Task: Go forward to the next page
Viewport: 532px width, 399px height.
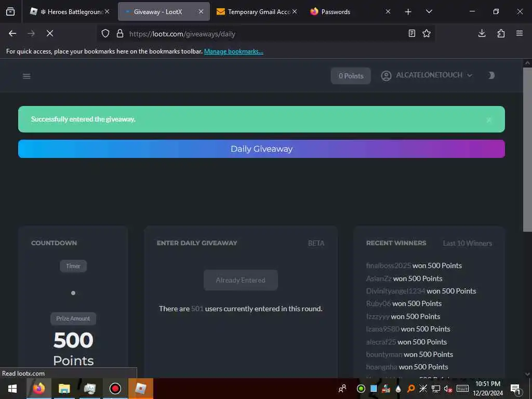Action: (x=31, y=33)
